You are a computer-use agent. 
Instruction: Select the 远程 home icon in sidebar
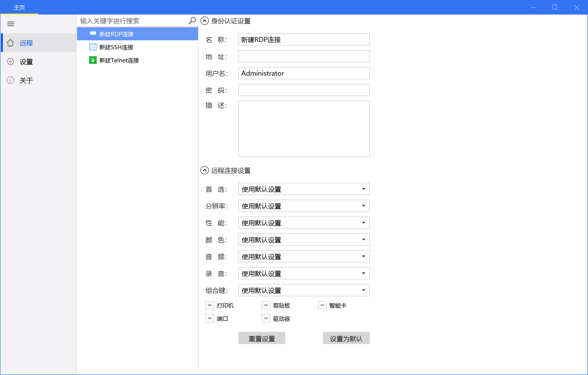(10, 43)
